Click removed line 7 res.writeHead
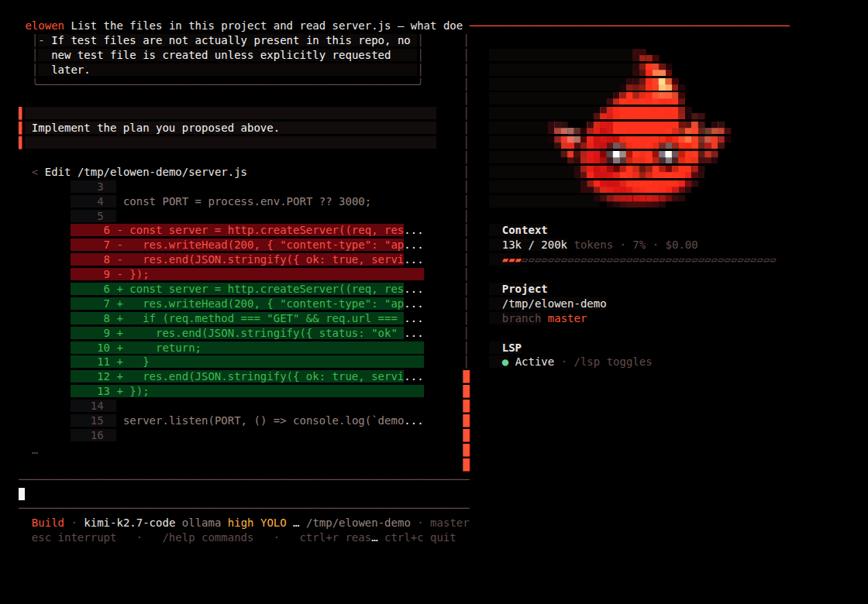Screen dimensions: 868x604 pyautogui.click(x=247, y=245)
